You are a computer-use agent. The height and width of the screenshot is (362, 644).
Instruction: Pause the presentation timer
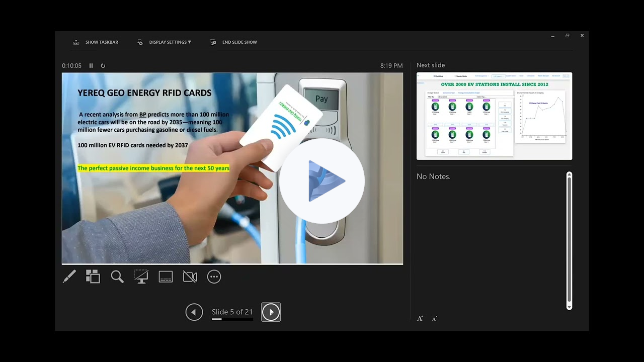tap(91, 66)
